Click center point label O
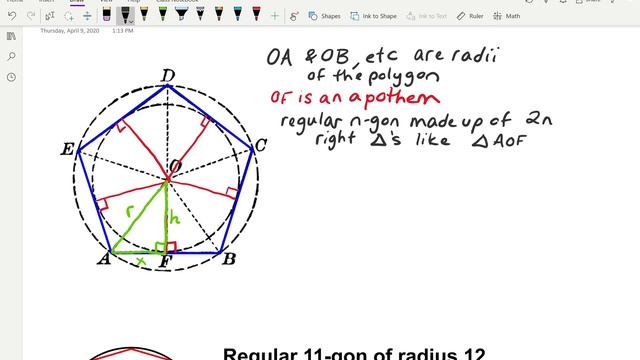Viewport: 640px width, 360px height. (176, 166)
